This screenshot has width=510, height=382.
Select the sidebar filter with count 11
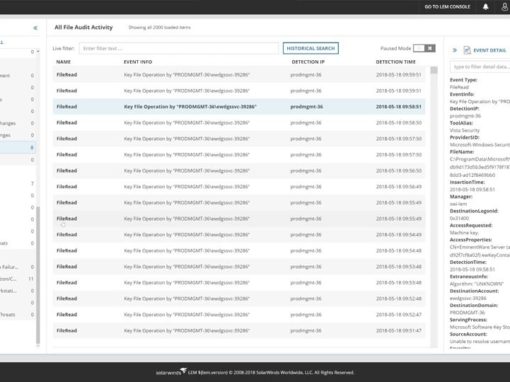[17, 279]
